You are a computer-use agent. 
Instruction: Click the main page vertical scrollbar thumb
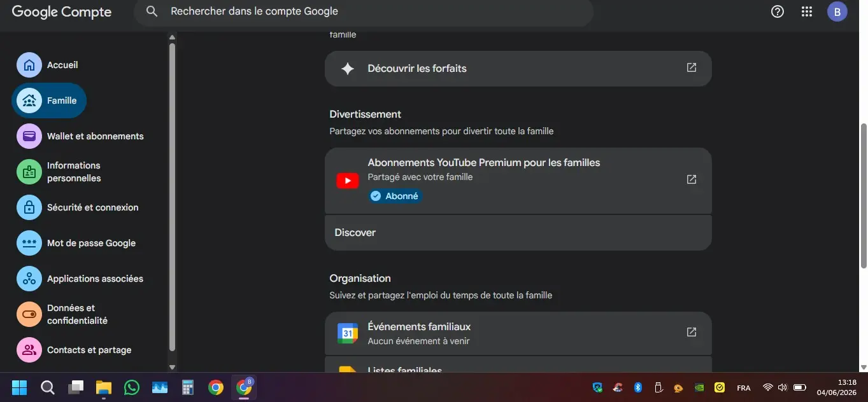coord(864,196)
